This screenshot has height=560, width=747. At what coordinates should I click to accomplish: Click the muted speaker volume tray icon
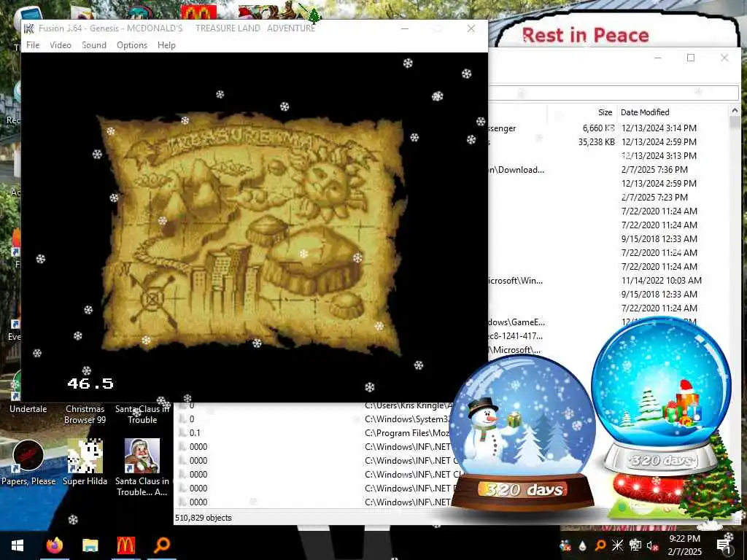(652, 545)
